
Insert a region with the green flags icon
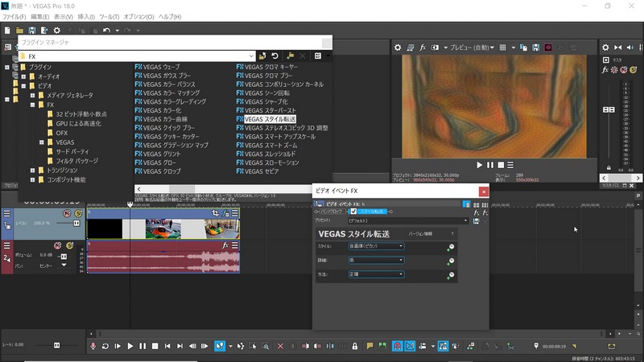[382, 346]
